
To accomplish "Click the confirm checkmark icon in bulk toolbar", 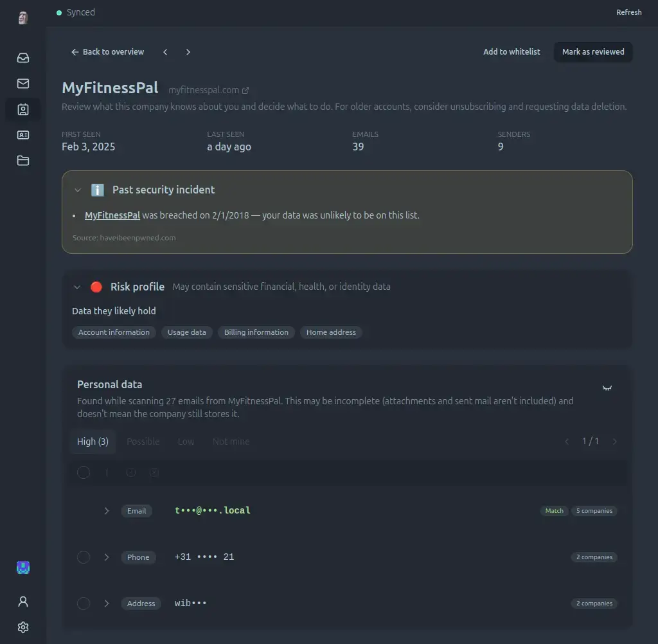I will 131,472.
